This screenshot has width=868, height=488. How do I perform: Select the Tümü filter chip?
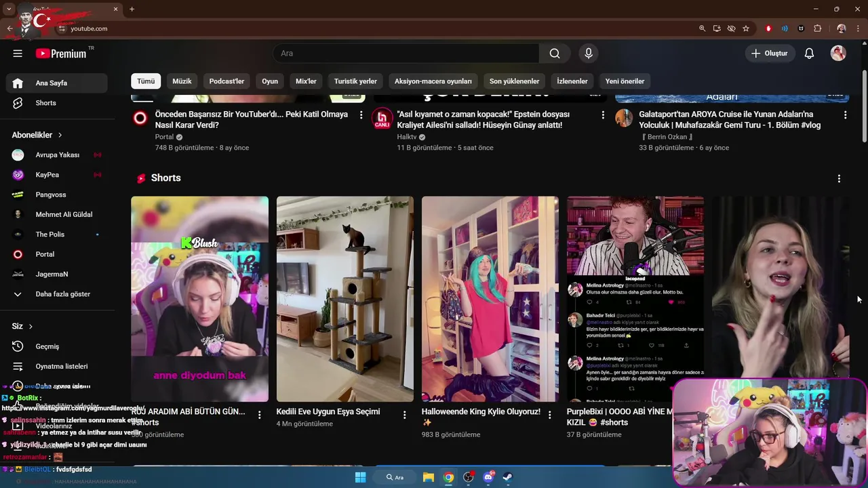pos(146,81)
